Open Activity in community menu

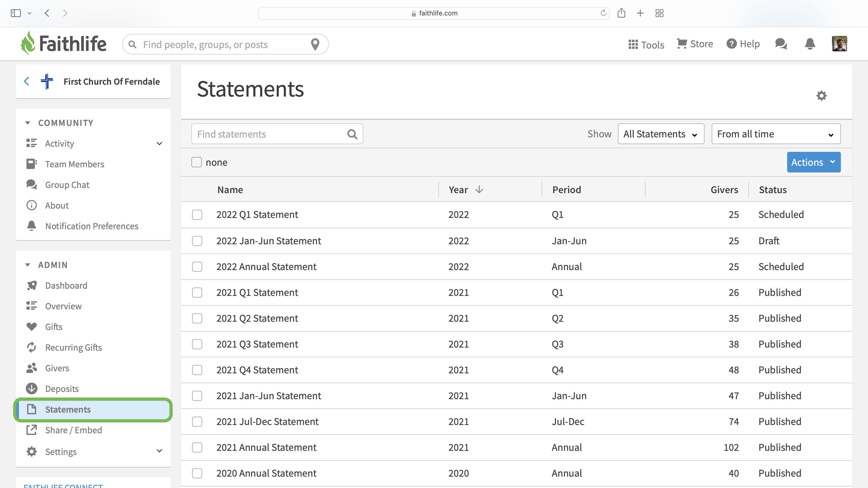pos(59,144)
